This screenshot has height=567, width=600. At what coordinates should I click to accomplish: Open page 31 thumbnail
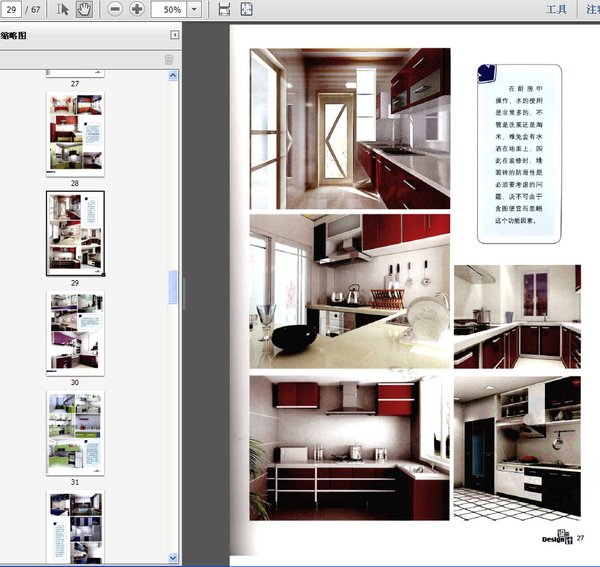click(x=75, y=433)
